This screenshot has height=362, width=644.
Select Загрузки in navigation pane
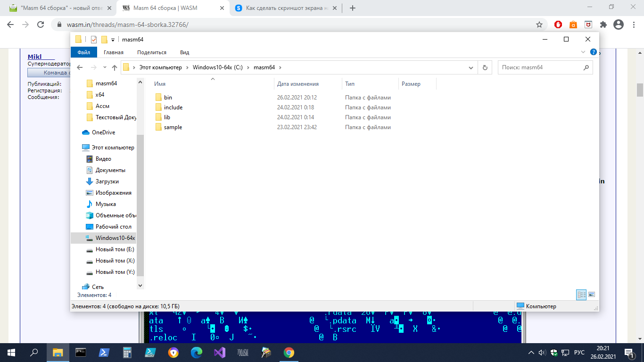click(x=107, y=181)
